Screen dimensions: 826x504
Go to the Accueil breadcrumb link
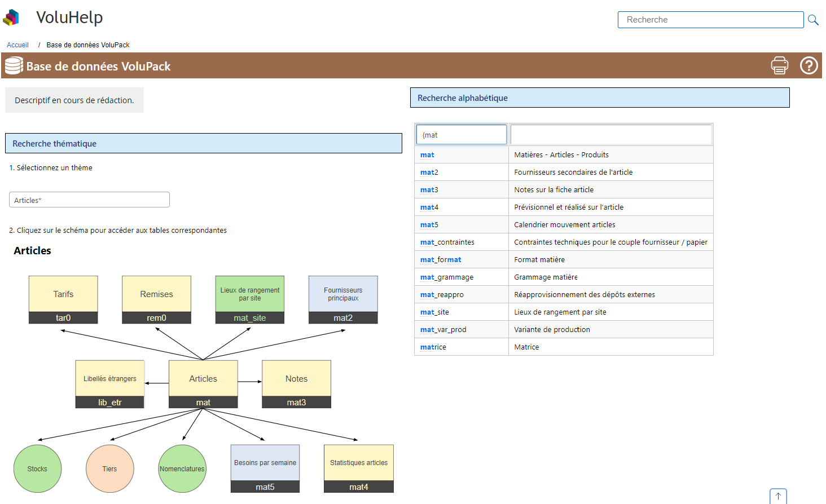17,45
